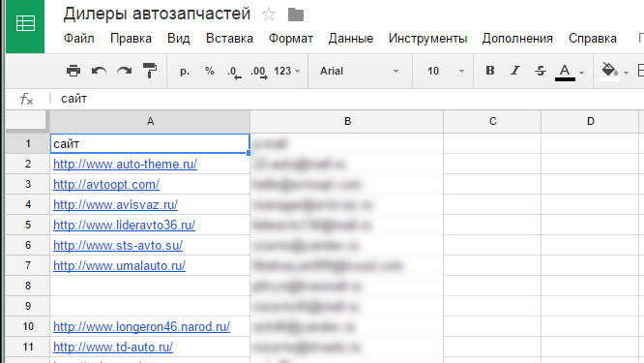This screenshot has height=363, width=644.
Task: Increase decimal places
Action: pos(259,72)
